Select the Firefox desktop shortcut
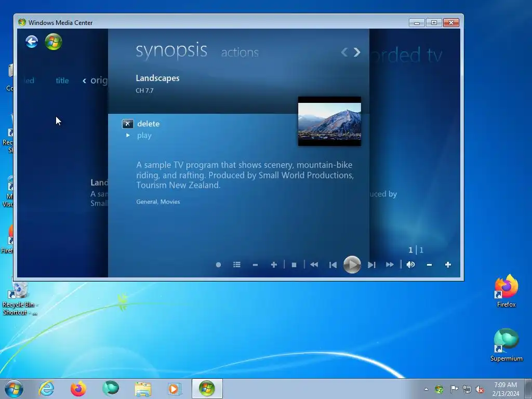This screenshot has width=532, height=399. 506,291
